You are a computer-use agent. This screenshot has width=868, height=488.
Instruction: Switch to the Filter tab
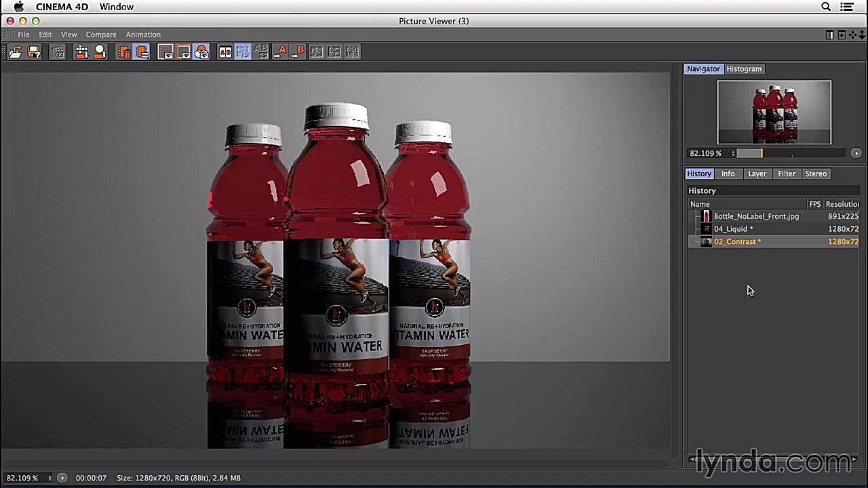coord(786,174)
